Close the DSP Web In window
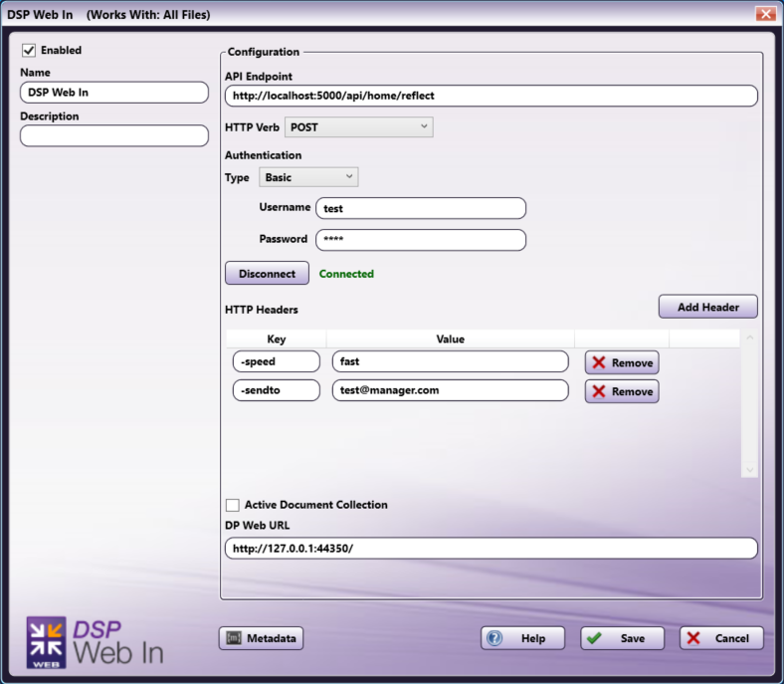 (x=765, y=14)
